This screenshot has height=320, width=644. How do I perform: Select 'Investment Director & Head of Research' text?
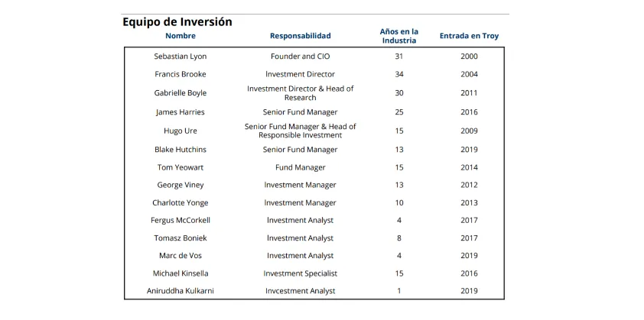300,93
